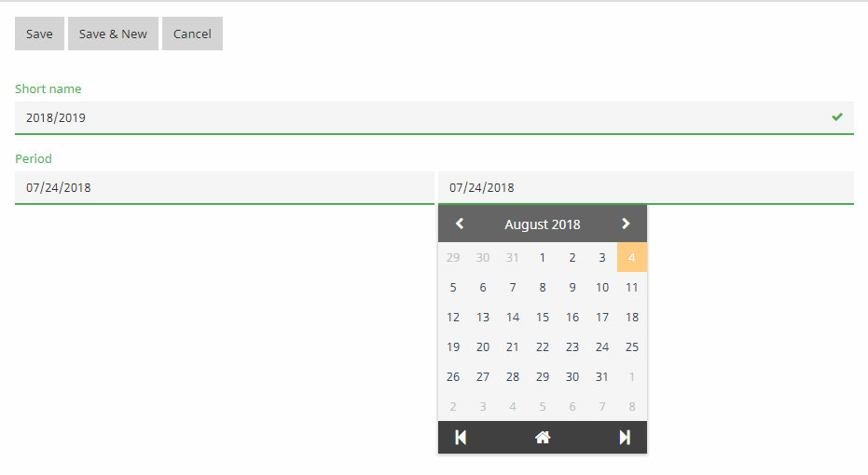This screenshot has width=868, height=475.
Task: Select August 24 in the calendar
Action: (601, 346)
